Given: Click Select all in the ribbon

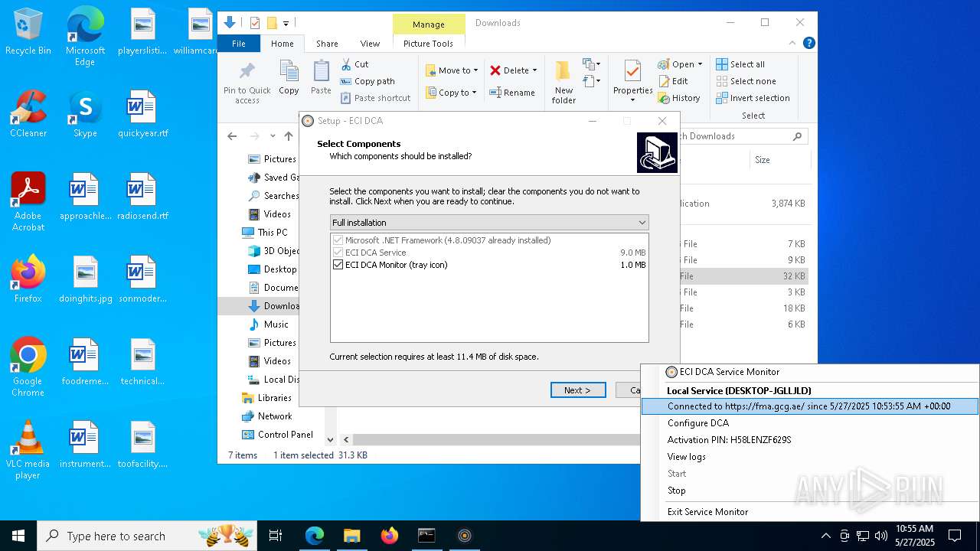Looking at the screenshot, I should click(740, 64).
